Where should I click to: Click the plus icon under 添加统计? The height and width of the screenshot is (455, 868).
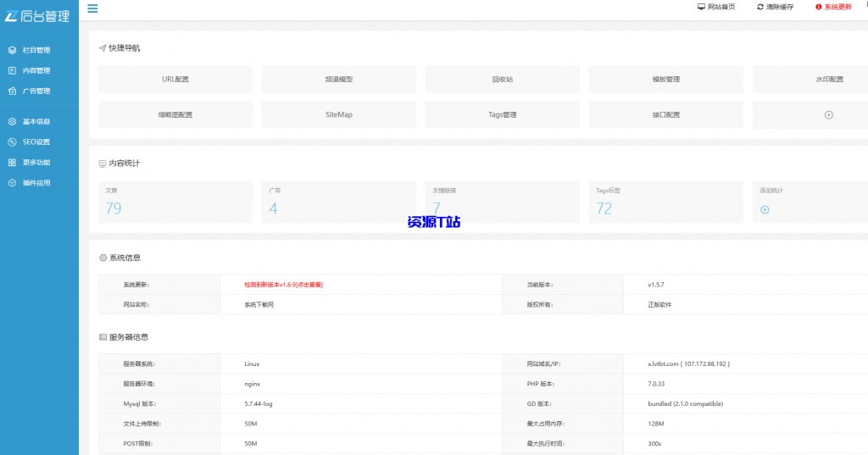(x=765, y=209)
